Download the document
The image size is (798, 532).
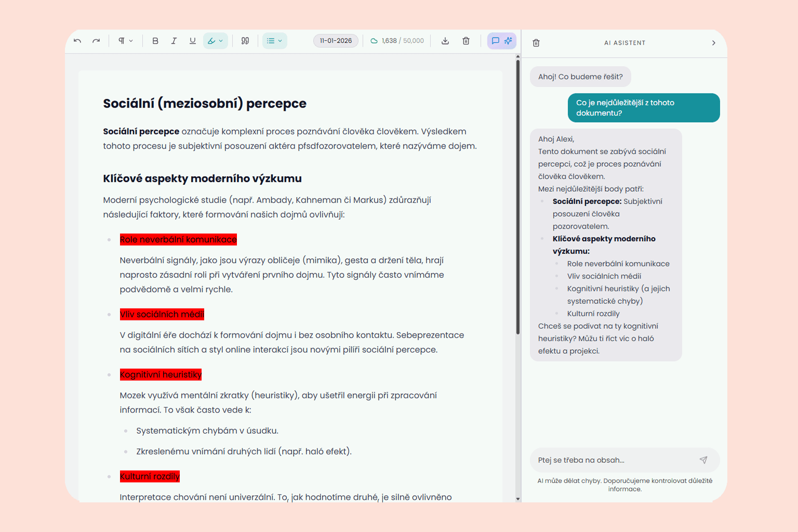(x=445, y=41)
